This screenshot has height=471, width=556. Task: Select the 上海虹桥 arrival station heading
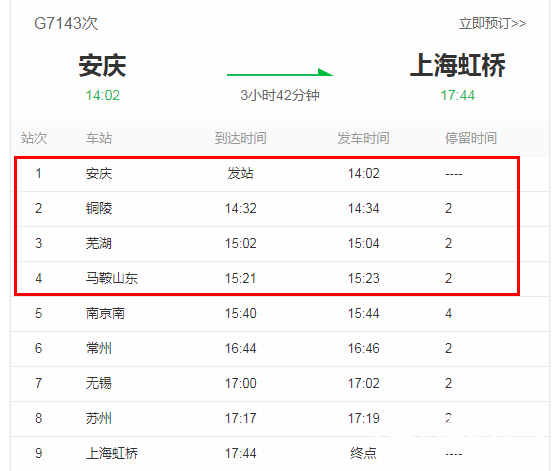[457, 65]
